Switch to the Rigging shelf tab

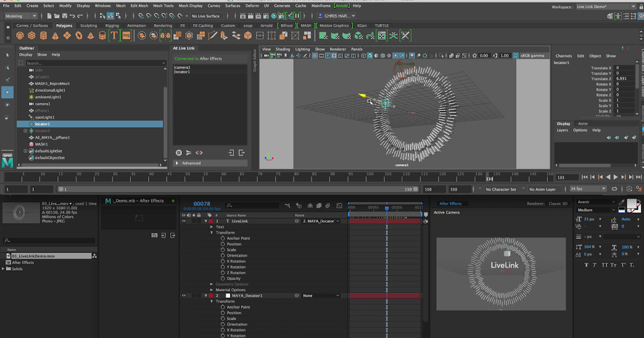pos(112,25)
